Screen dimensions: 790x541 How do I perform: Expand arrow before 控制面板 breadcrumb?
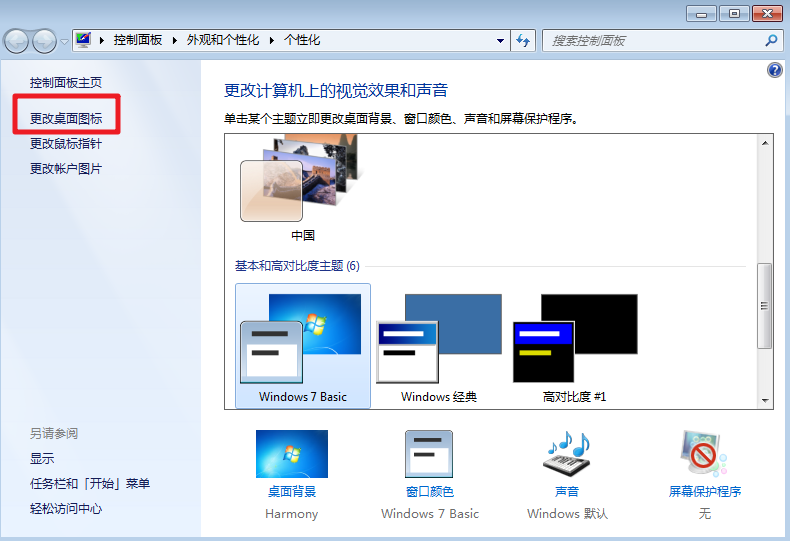coord(102,41)
